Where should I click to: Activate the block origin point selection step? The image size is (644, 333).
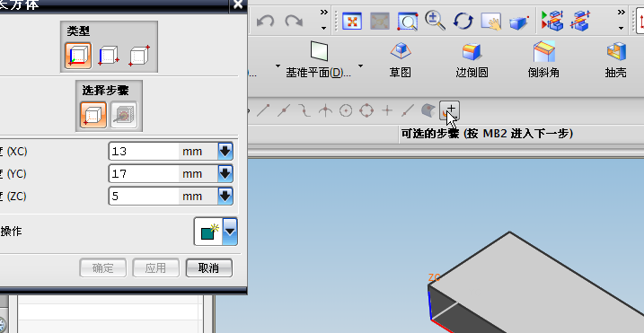click(x=93, y=115)
